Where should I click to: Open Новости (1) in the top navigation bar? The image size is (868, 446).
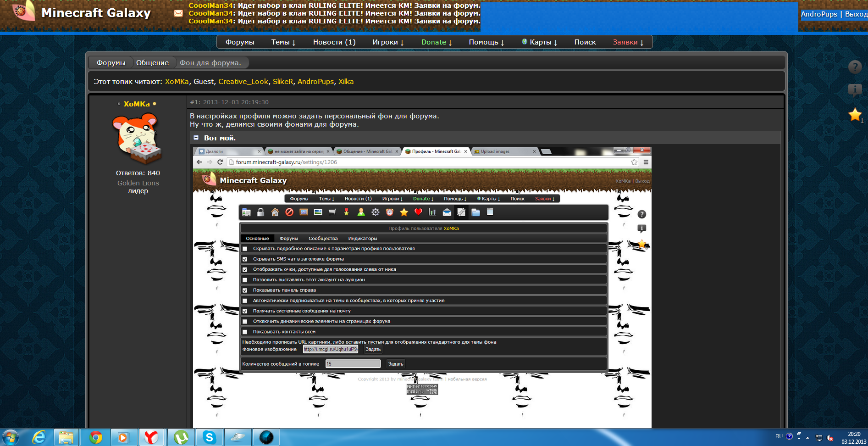(x=334, y=42)
